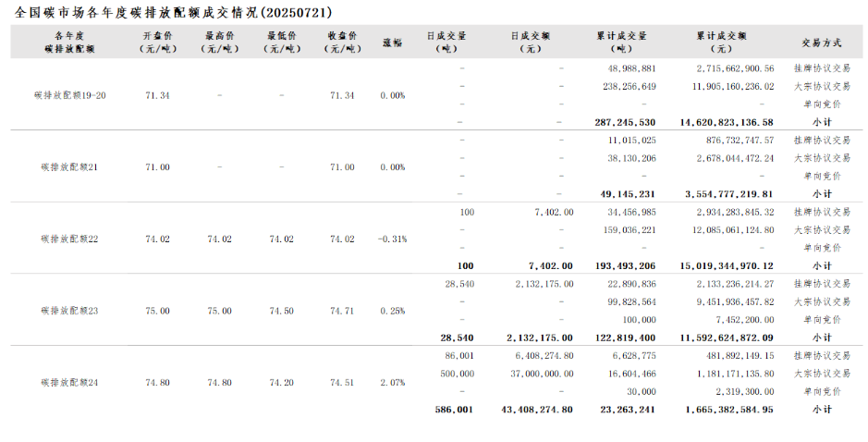The width and height of the screenshot is (868, 442).
Task: Click the 最高价 column header
Action: click(x=219, y=42)
